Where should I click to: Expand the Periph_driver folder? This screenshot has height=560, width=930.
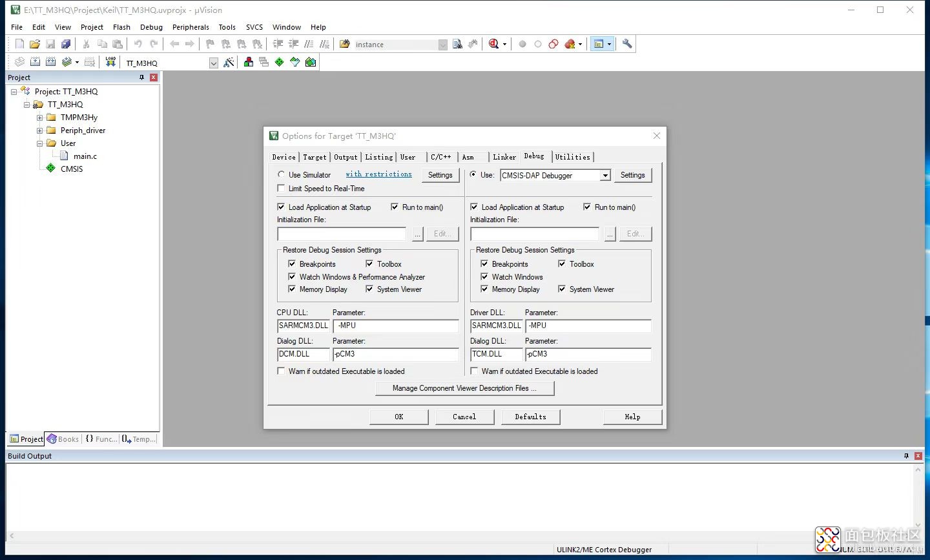[x=39, y=130]
